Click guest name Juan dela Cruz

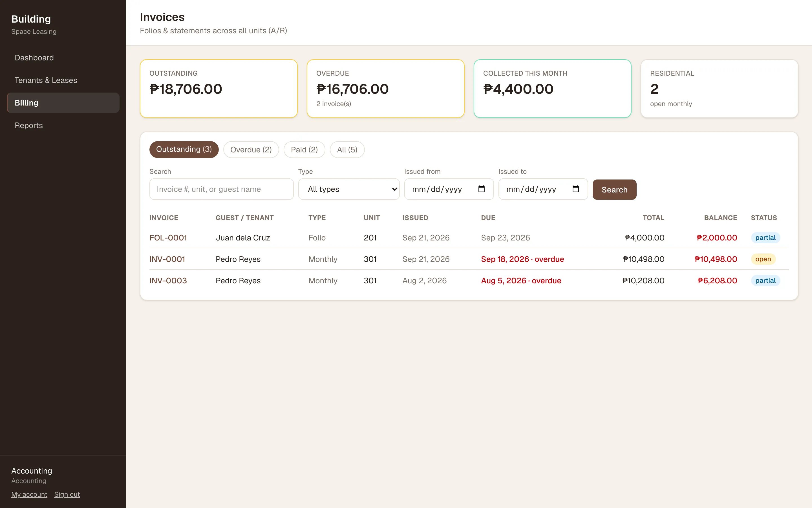pos(242,238)
